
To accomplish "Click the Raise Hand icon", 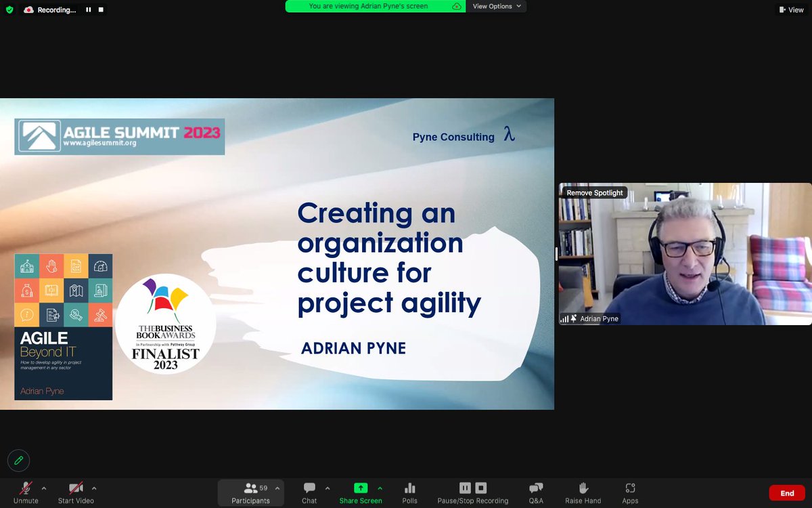I will click(x=583, y=488).
